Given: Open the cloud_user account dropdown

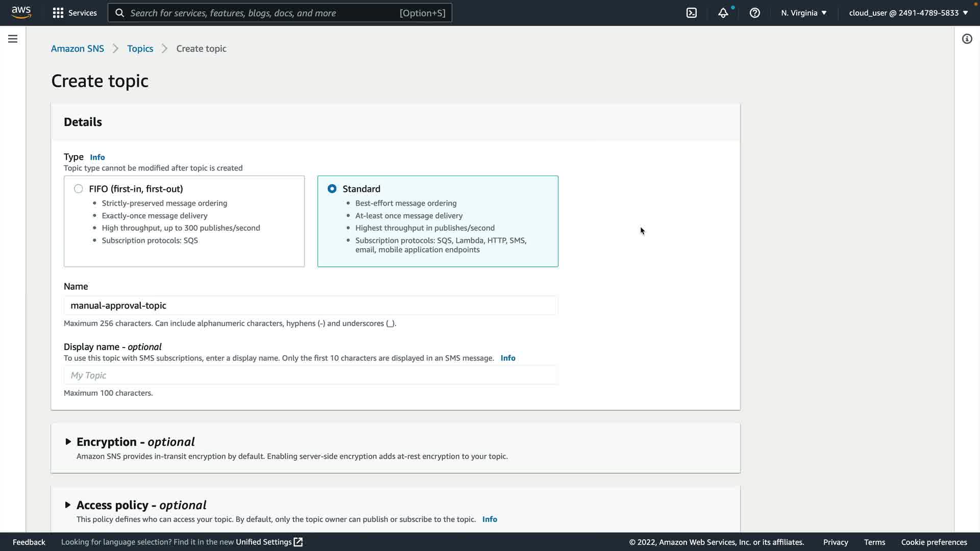Looking at the screenshot, I should pyautogui.click(x=908, y=13).
